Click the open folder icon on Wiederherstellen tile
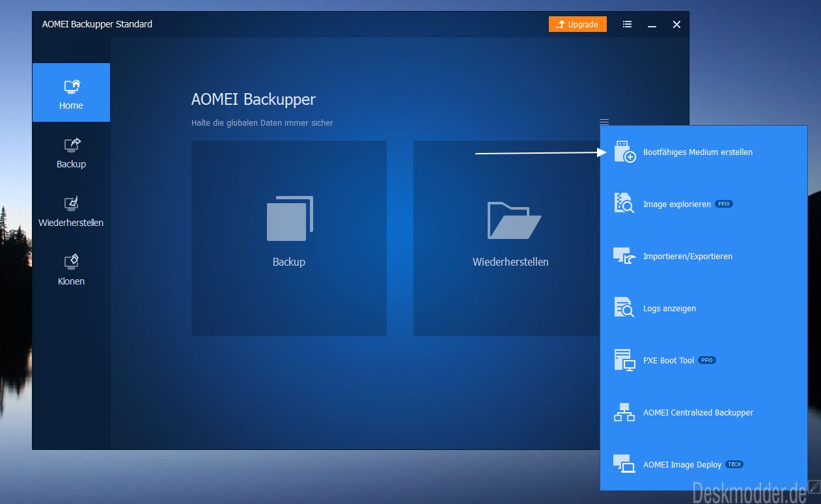The width and height of the screenshot is (821, 504). [x=514, y=220]
